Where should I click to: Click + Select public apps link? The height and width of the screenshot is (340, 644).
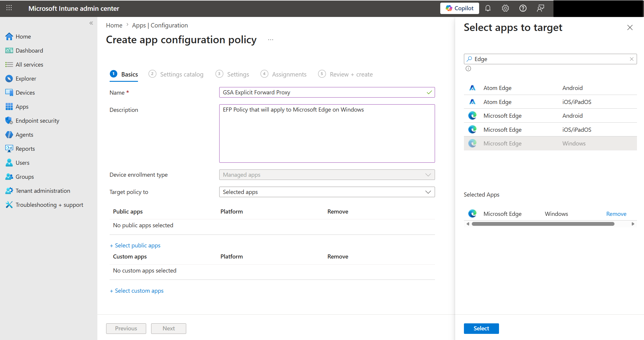[x=135, y=245]
